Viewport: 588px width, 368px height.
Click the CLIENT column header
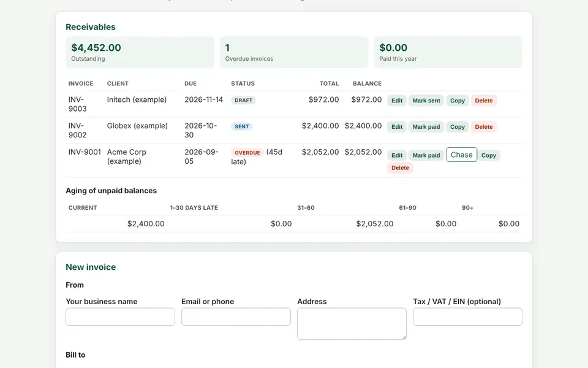(x=118, y=83)
